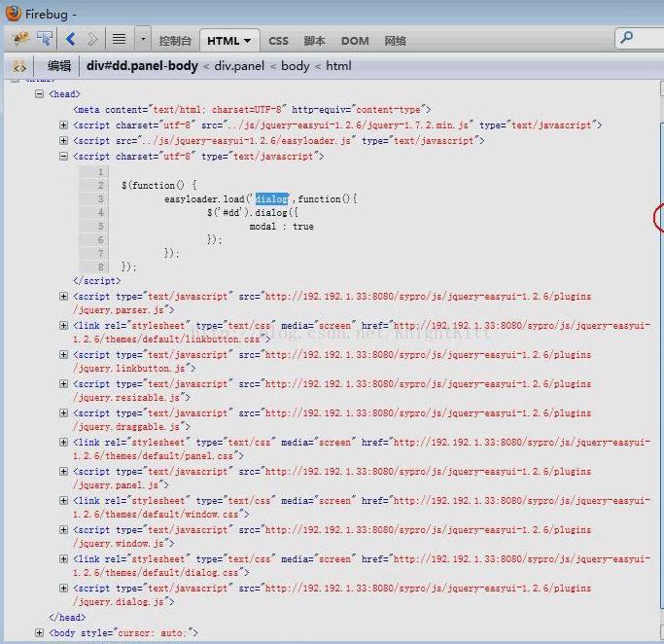Click the $(function() { code line
Viewport: 664px width, 644px height.
coord(158,185)
